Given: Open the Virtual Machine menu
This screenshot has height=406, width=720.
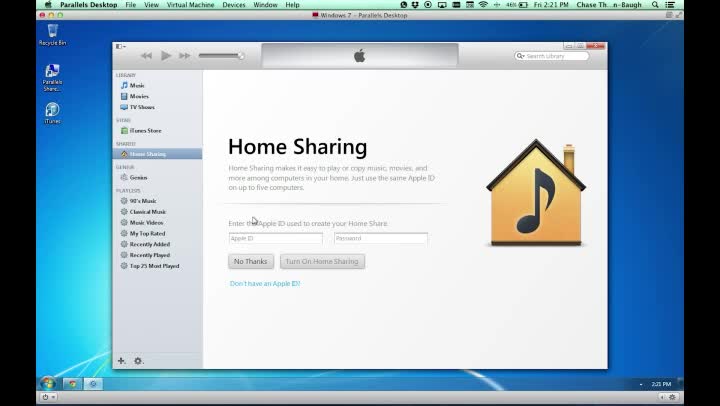Looking at the screenshot, I should point(190,5).
